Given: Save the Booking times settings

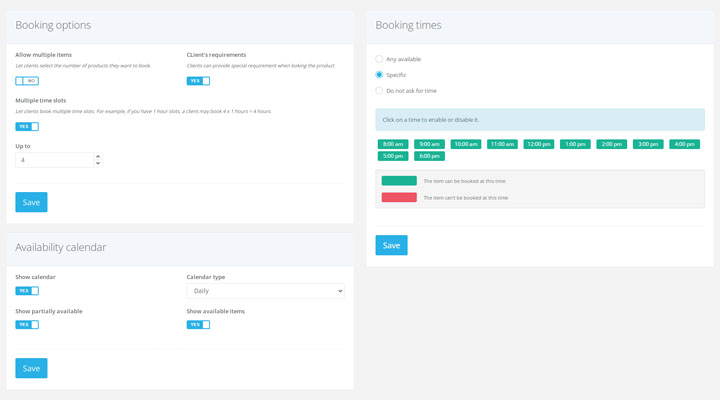Looking at the screenshot, I should point(391,245).
